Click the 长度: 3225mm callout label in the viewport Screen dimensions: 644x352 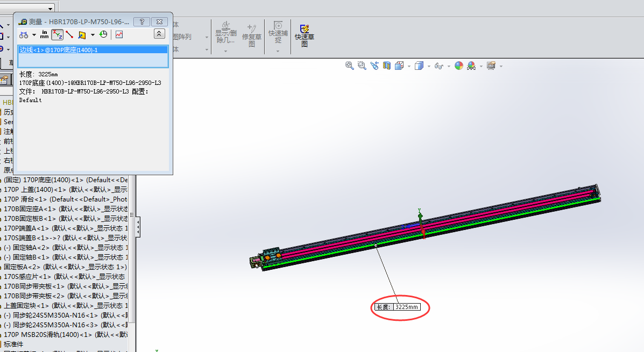(398, 307)
